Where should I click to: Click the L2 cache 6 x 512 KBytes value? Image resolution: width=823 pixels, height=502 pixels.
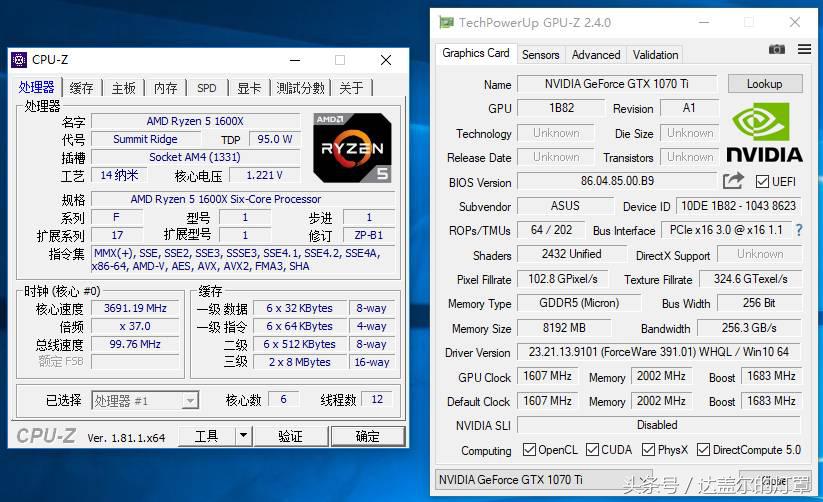300,344
